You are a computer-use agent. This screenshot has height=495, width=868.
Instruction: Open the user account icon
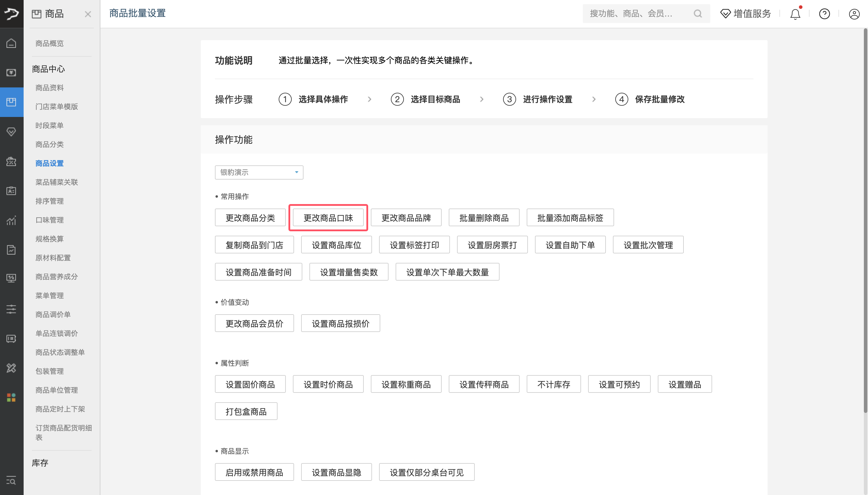click(854, 14)
